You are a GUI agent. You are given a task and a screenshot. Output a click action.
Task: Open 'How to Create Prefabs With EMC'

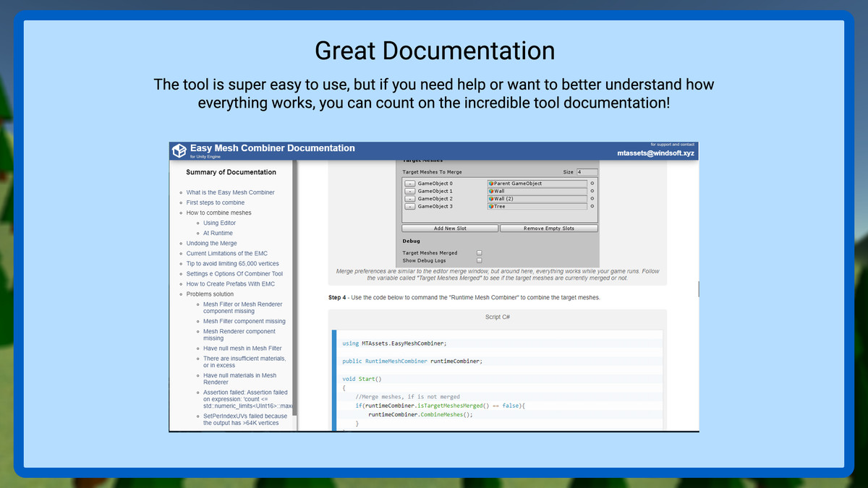click(231, 284)
